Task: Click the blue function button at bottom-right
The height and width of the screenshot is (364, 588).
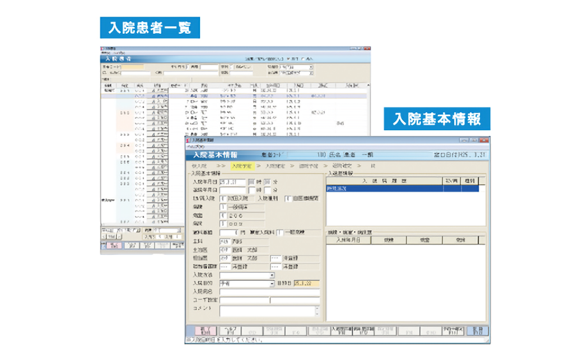Action: [477, 331]
